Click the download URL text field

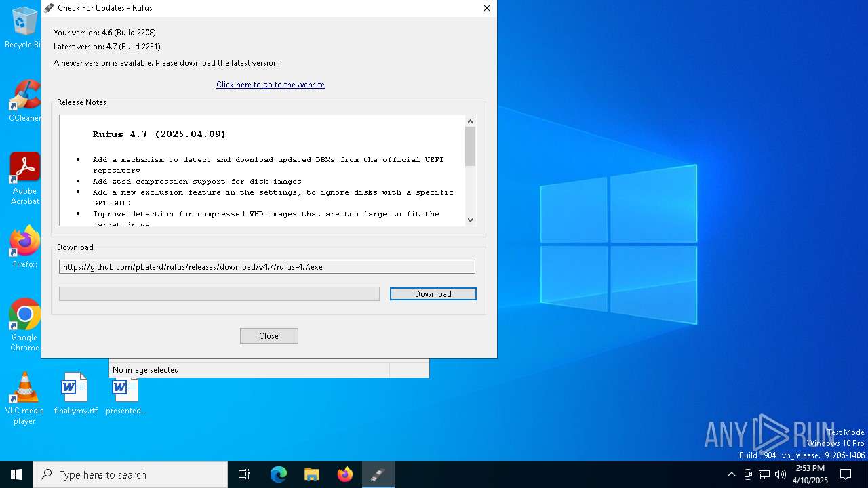pyautogui.click(x=267, y=267)
